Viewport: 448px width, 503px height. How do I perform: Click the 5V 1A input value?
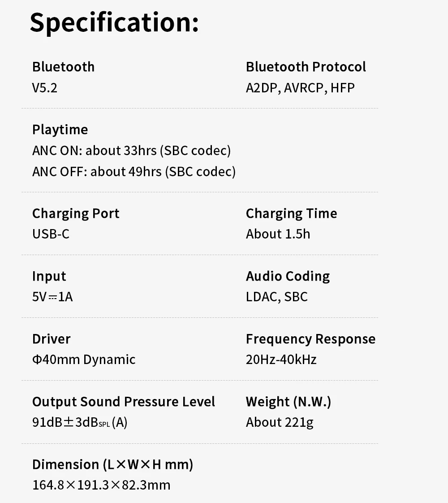click(x=52, y=297)
